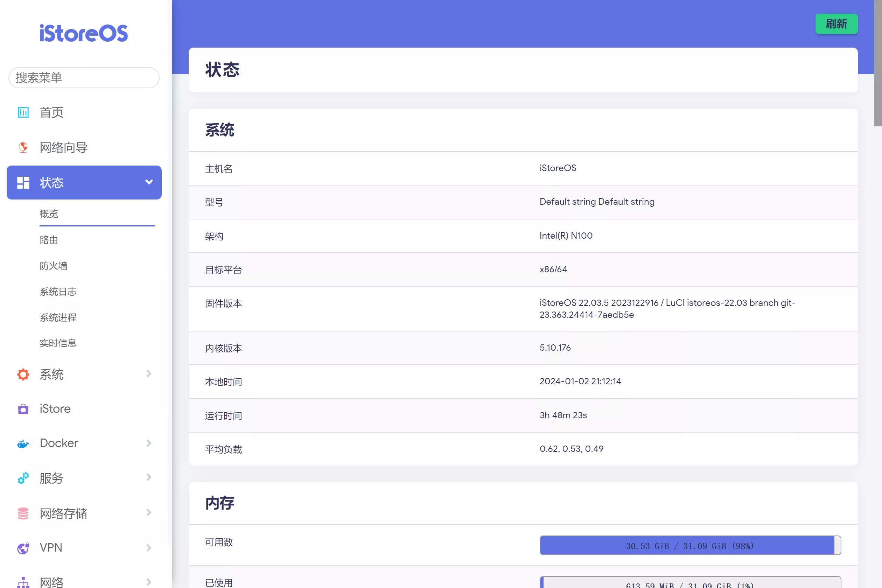882x588 pixels.
Task: Click the 平均负载 row label
Action: tap(224, 449)
